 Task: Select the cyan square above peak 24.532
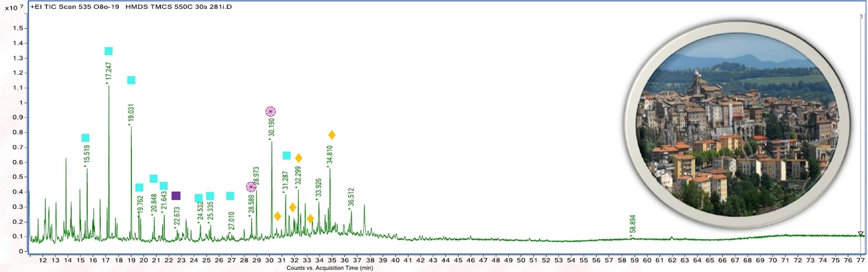coord(198,198)
